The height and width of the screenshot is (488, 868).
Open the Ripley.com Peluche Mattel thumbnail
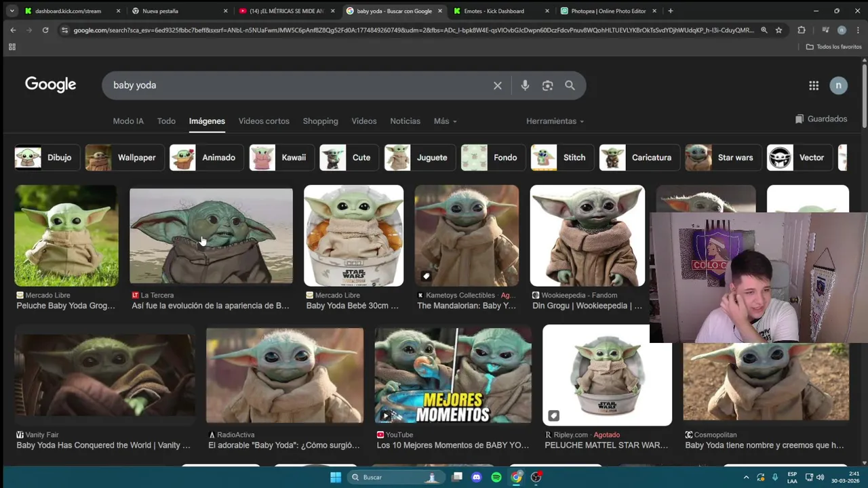coord(607,375)
